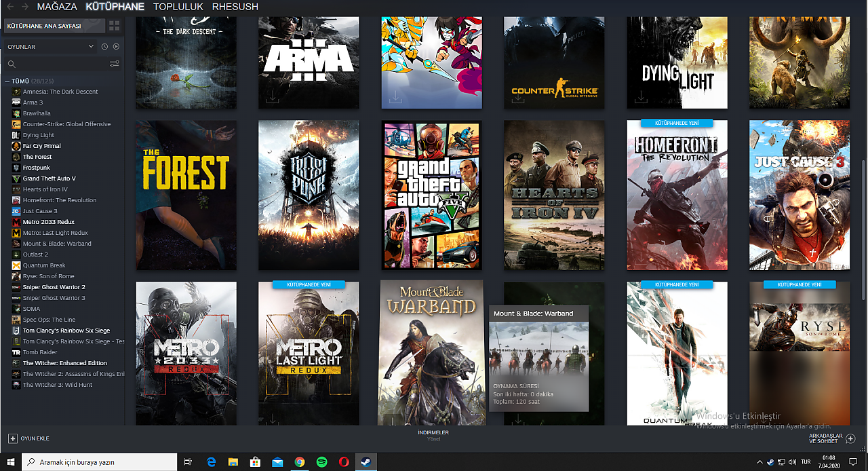Open ARKADAŞLAR VE SOHBET friends chat
This screenshot has width=868, height=471.
[x=832, y=438]
